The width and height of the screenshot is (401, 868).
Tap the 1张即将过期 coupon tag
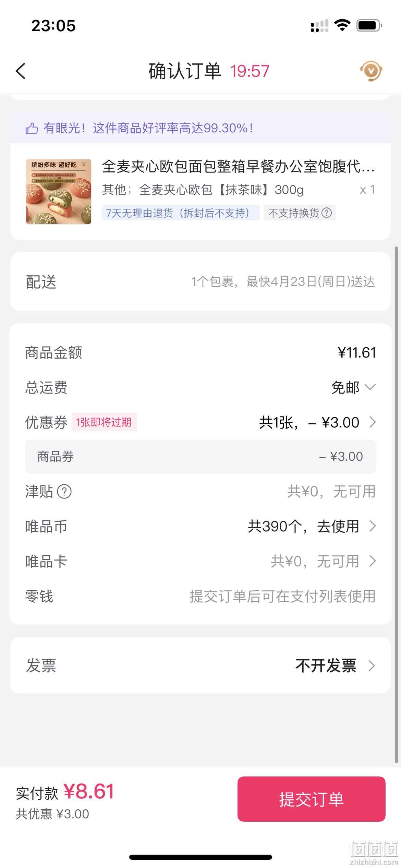coord(104,422)
